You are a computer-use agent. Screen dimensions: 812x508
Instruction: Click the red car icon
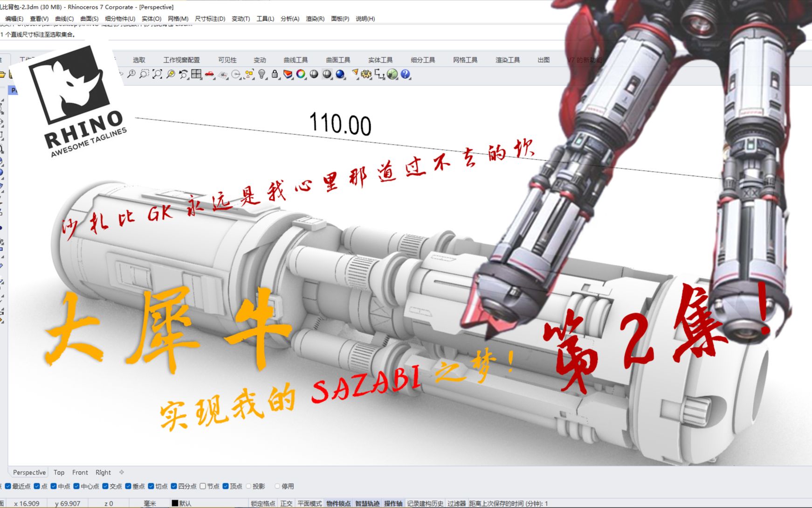[x=210, y=74]
